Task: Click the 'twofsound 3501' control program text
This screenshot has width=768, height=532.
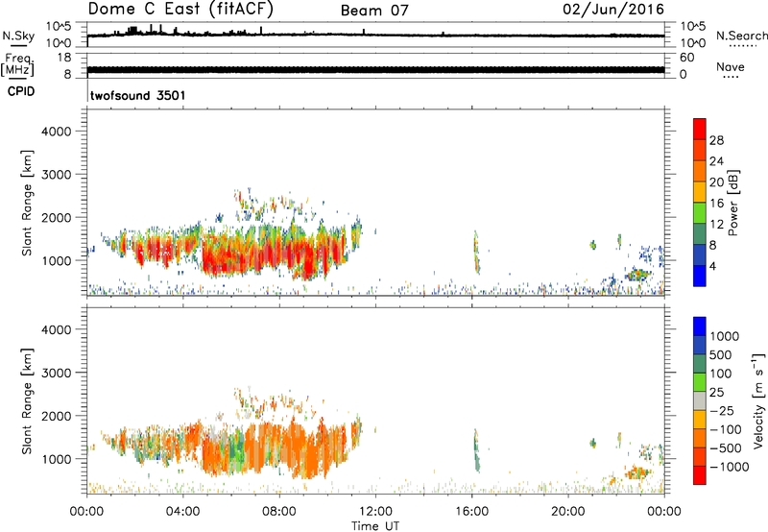Action: [x=137, y=95]
